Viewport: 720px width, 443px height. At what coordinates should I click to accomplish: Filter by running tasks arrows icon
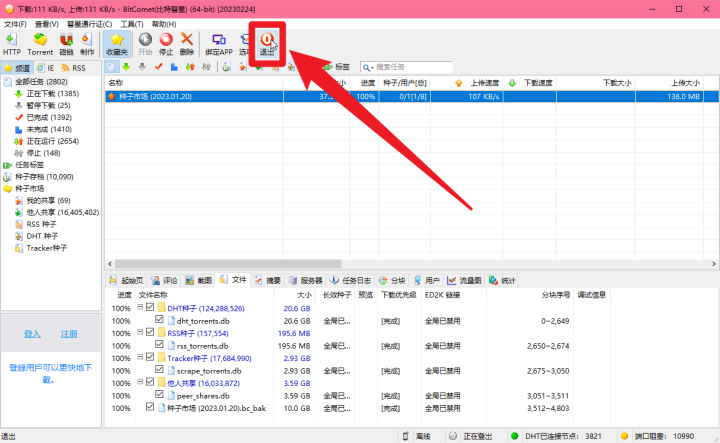[x=190, y=67]
